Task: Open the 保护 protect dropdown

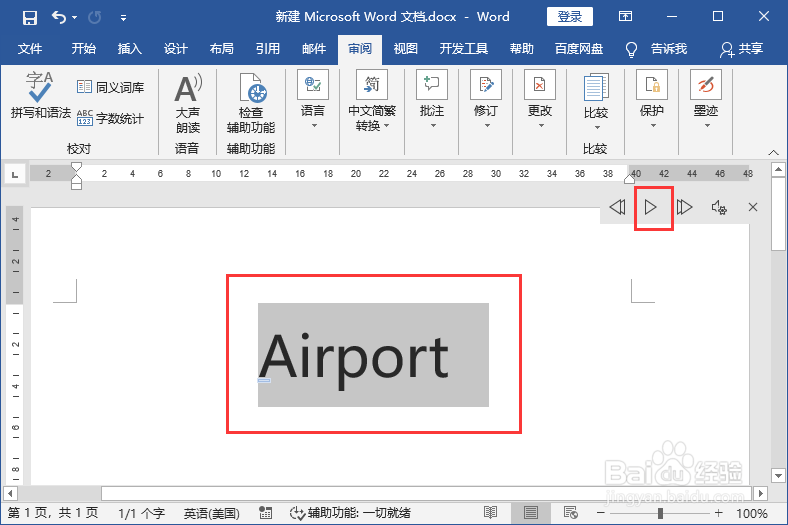Action: [652, 100]
